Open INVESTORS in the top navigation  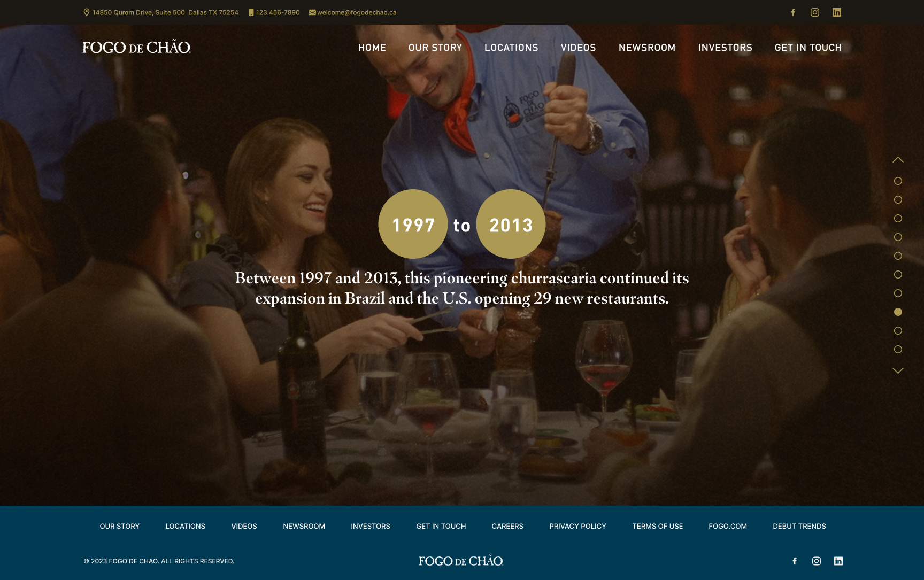point(725,48)
